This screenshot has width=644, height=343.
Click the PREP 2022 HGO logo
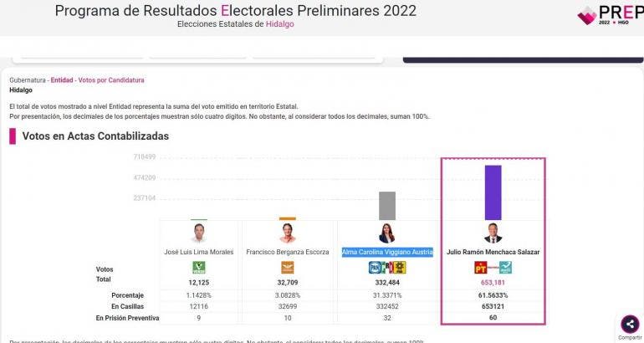[x=611, y=15]
